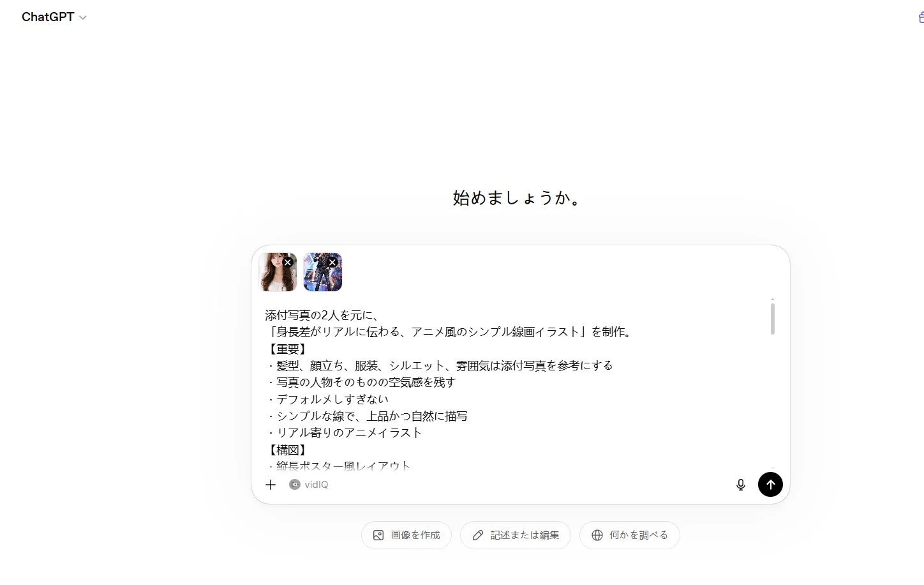Click the 画像を作成 suggestion button
The width and height of the screenshot is (924, 585).
tap(406, 535)
